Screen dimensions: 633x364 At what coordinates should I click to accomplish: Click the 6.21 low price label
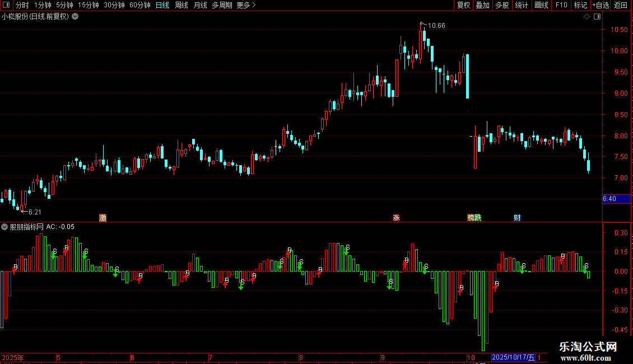35,212
